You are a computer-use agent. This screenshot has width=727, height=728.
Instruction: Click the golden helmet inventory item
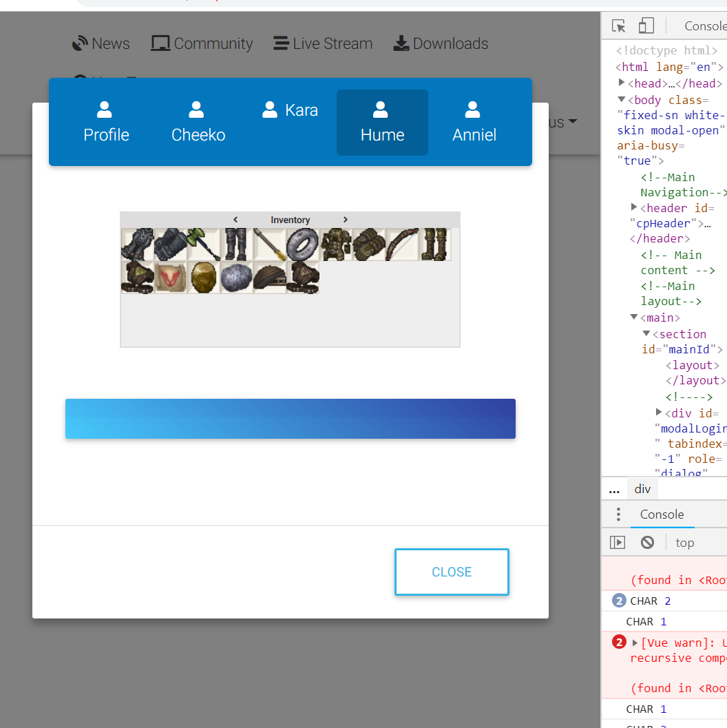pyautogui.click(x=204, y=278)
